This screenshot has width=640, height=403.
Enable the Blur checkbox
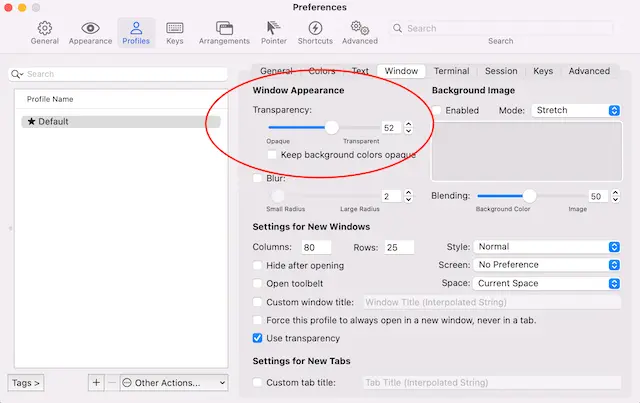[x=257, y=178]
